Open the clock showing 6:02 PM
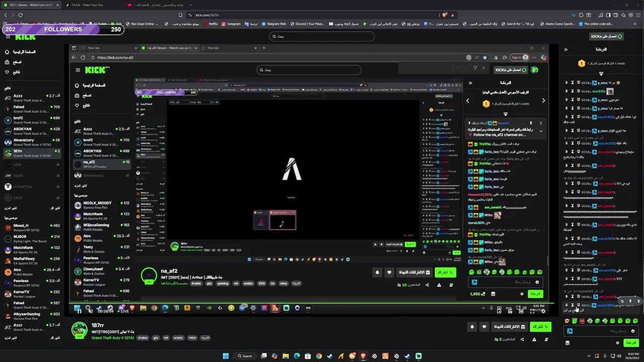Screen dimensions: 644x362 (633, 356)
